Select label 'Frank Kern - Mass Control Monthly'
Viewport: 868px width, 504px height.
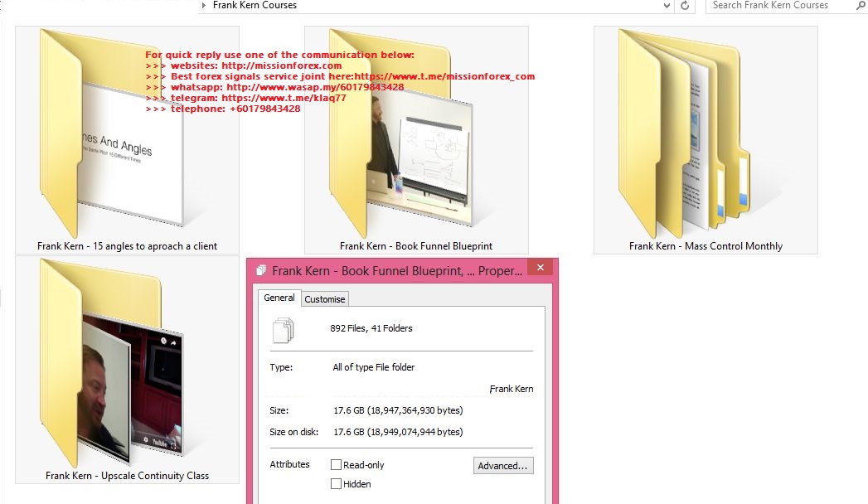click(x=706, y=246)
